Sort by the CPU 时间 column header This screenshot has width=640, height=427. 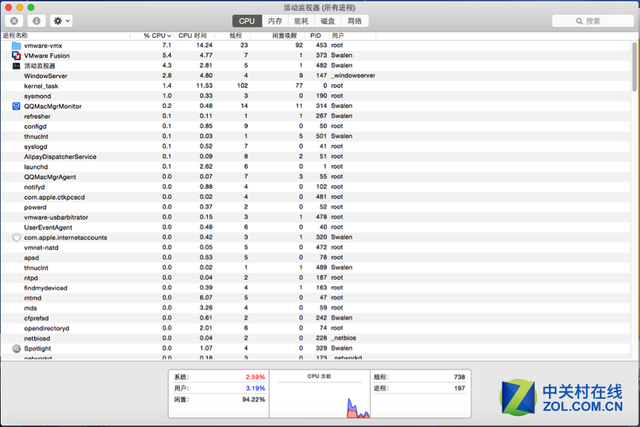(193, 36)
